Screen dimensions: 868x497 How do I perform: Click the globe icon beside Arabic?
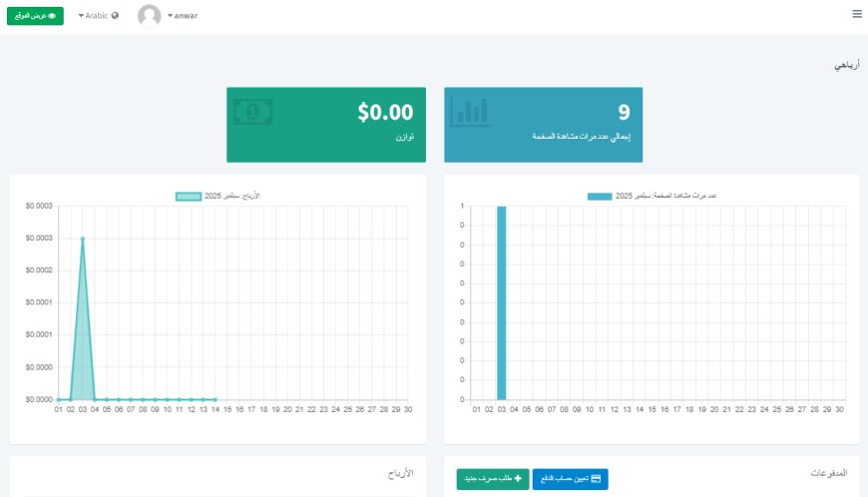pos(115,16)
